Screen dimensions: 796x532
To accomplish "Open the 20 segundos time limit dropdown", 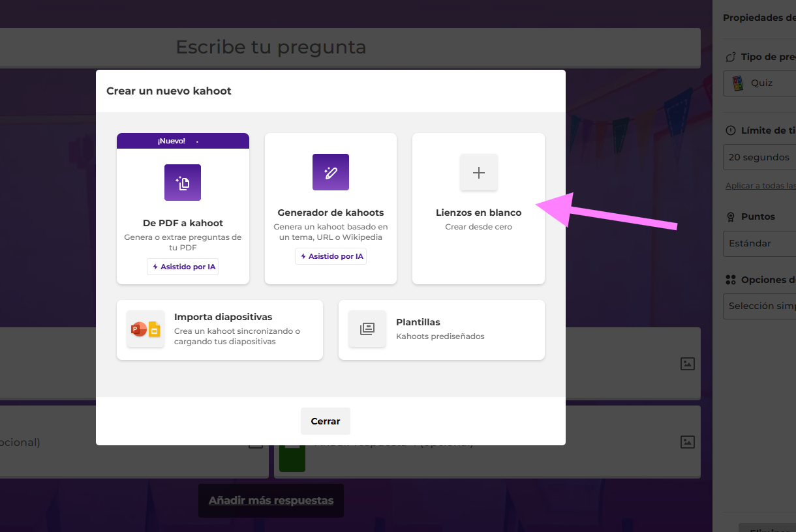I will tap(759, 157).
